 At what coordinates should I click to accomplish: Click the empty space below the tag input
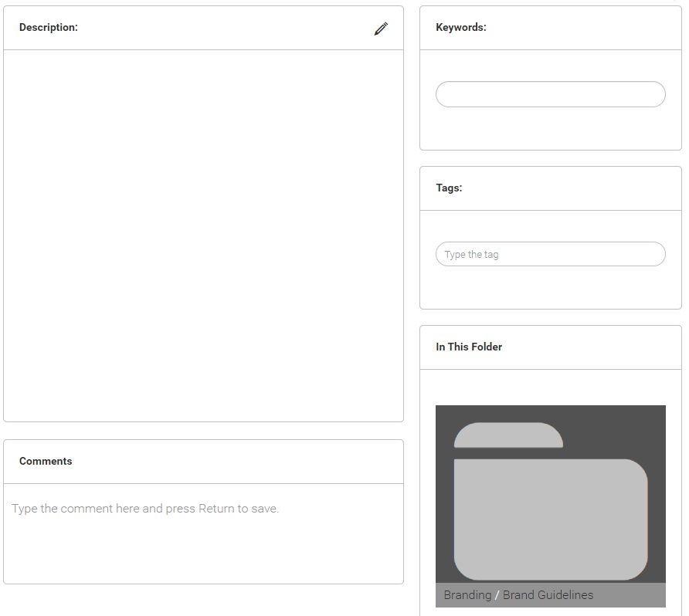[x=551, y=287]
